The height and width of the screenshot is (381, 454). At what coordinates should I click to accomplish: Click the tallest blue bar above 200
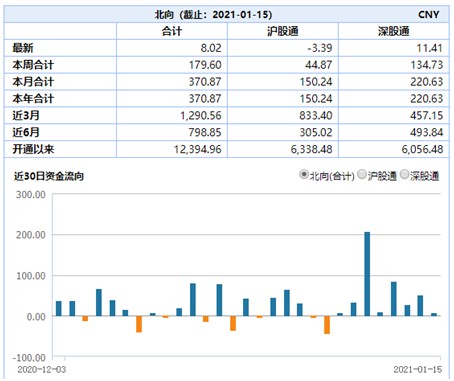(x=367, y=274)
